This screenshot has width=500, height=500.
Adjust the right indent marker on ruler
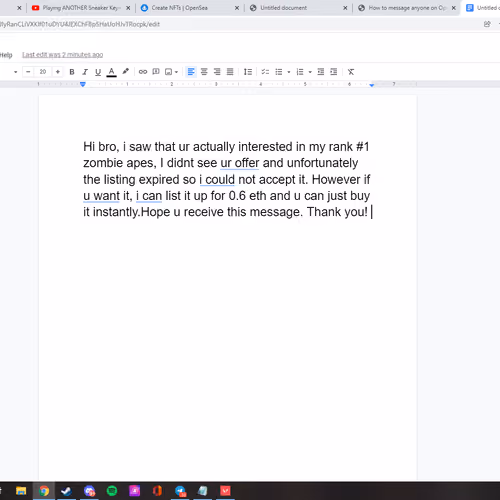click(x=372, y=85)
